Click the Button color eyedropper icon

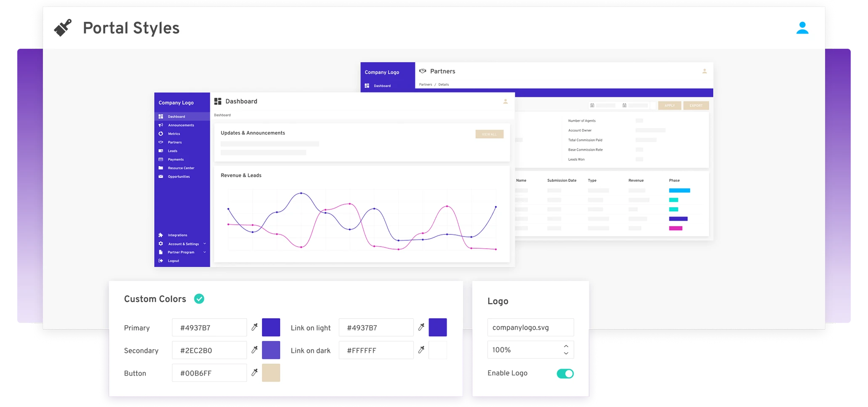tap(254, 372)
